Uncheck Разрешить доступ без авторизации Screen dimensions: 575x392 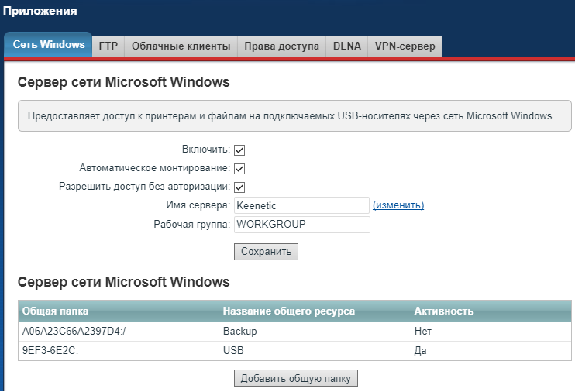(239, 187)
